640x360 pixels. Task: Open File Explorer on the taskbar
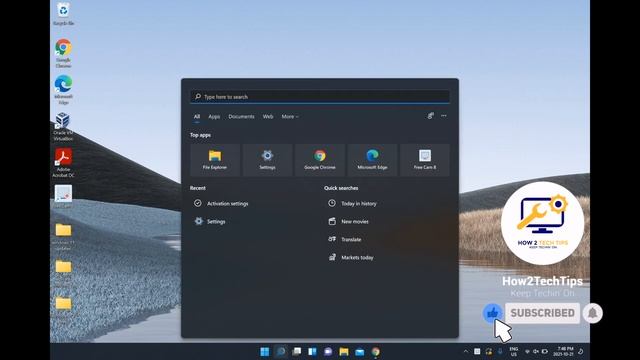pyautogui.click(x=344, y=351)
